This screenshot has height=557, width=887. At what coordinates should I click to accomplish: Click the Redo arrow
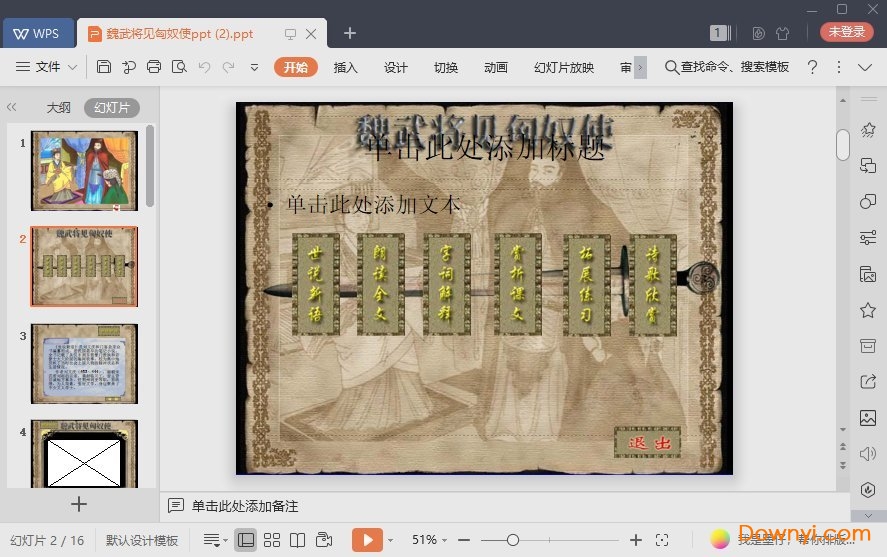229,67
